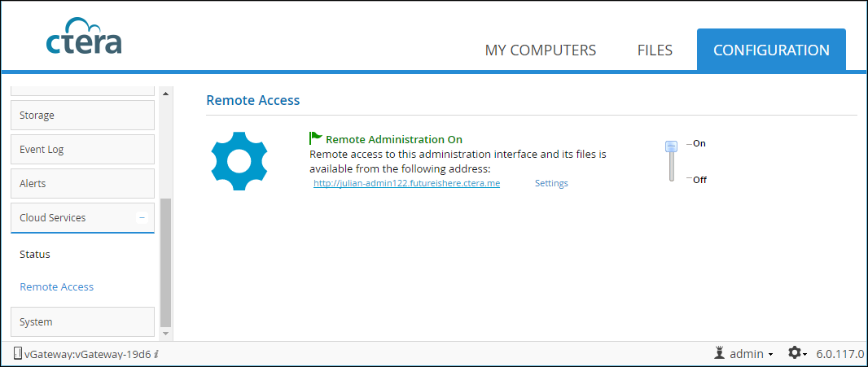Click the info icon beside vGateway-19d6
The width and height of the screenshot is (868, 367).
point(156,354)
